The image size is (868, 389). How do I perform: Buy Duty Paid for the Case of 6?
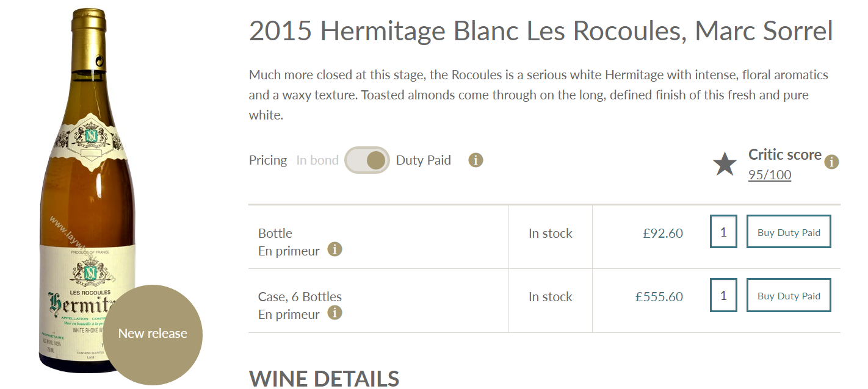pyautogui.click(x=789, y=295)
